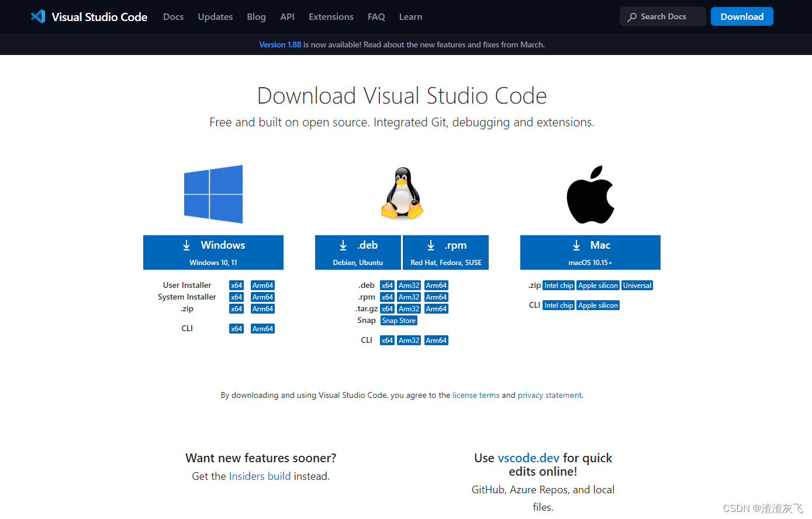The height and width of the screenshot is (519, 812).
Task: Select Apple silicon for Mac .zip
Action: click(598, 286)
